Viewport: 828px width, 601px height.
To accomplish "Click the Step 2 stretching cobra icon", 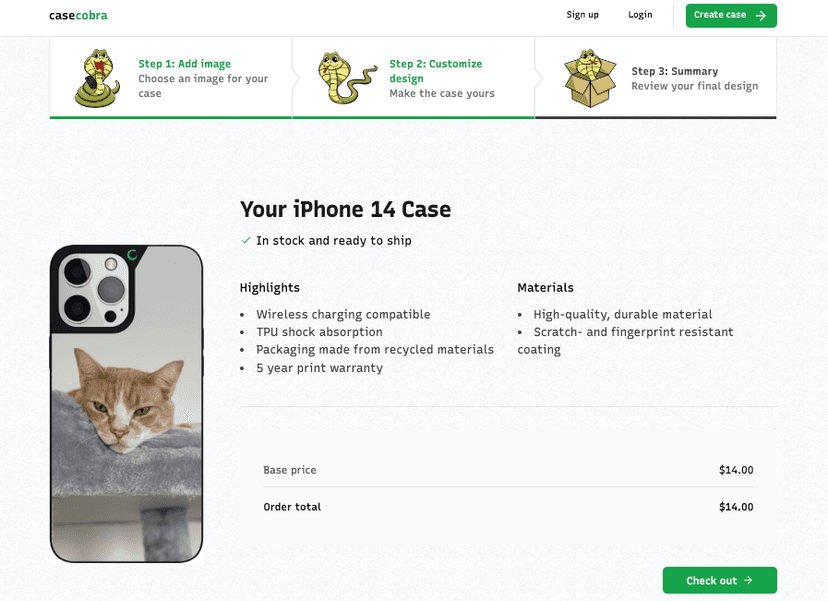I will (x=347, y=77).
